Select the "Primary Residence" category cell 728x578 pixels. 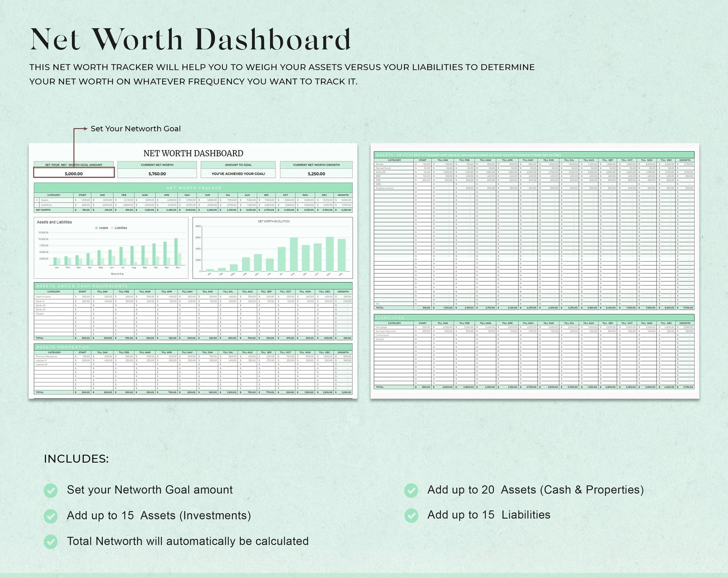point(53,356)
